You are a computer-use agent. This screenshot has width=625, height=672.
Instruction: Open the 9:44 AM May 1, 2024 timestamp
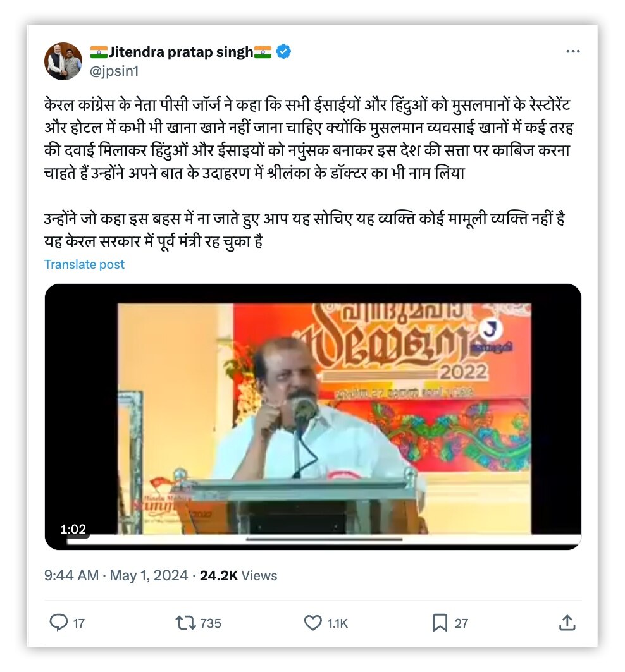click(116, 575)
